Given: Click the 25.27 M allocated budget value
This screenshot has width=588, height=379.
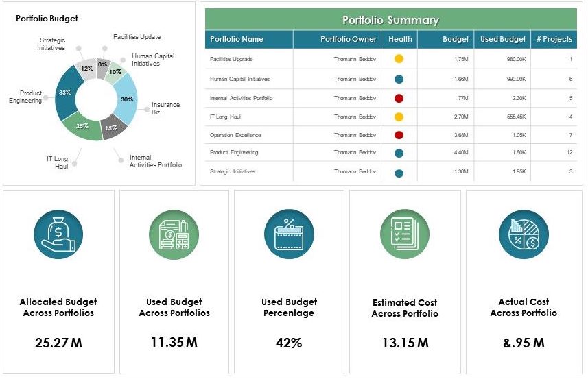Looking at the screenshot, I should 58,343.
